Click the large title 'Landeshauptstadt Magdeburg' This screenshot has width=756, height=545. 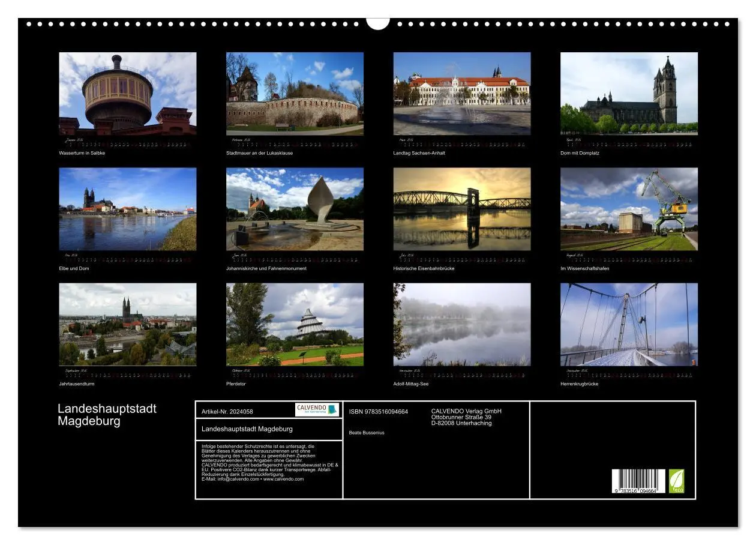[107, 415]
